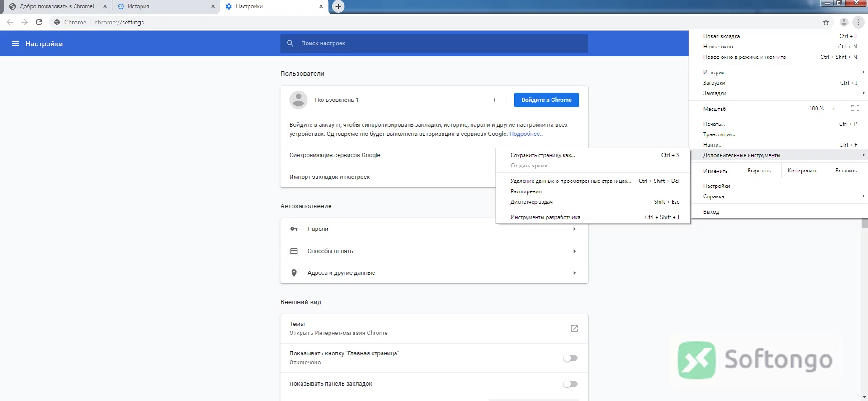Open Инструменты разработчика from submenu
This screenshot has height=401, width=868.
593,217
